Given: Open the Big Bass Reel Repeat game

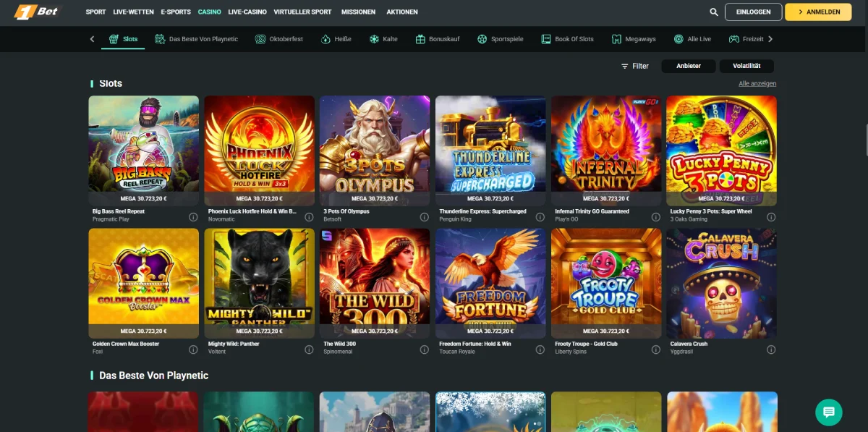Looking at the screenshot, I should coord(144,151).
